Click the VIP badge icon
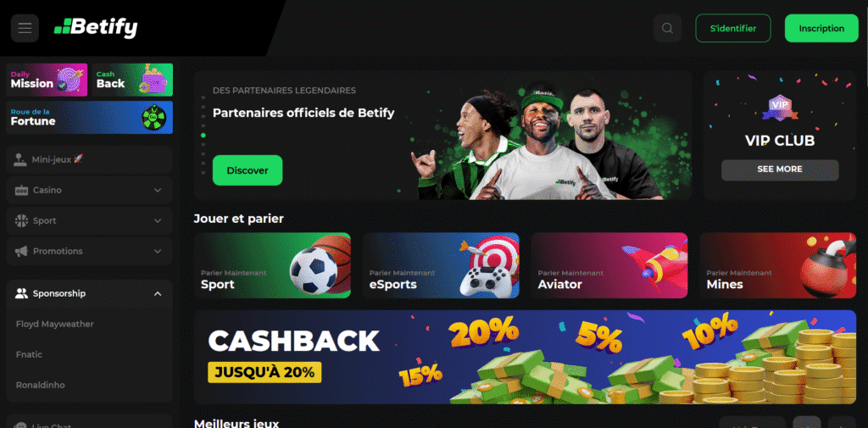The width and height of the screenshot is (868, 428). 780,107
